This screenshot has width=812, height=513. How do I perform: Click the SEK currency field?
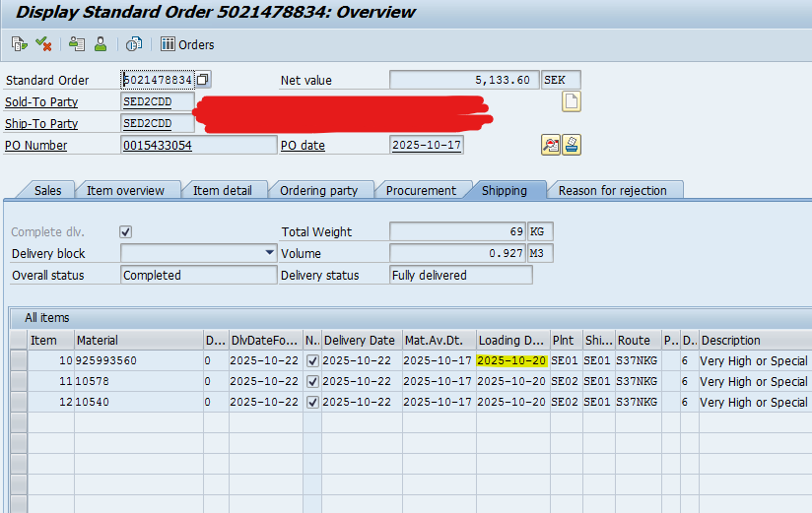[x=561, y=80]
